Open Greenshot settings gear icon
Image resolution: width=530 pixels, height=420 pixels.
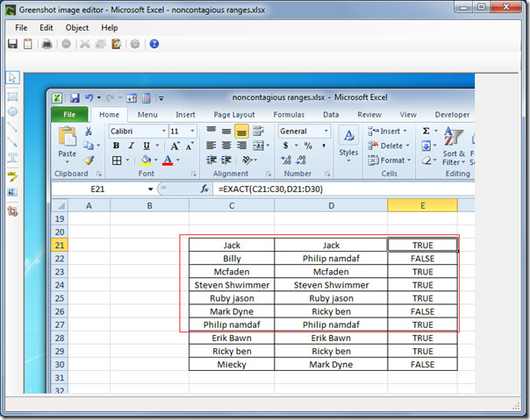[x=135, y=44]
